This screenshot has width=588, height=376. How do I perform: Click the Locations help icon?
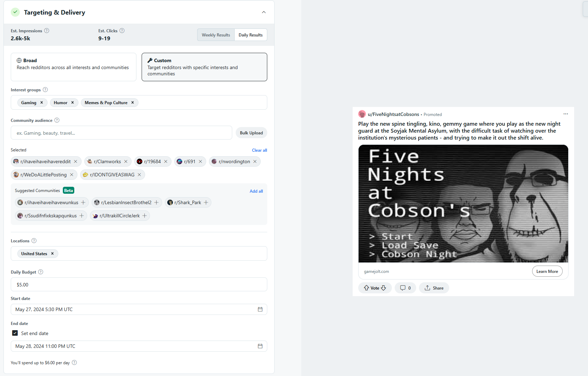[x=34, y=241]
